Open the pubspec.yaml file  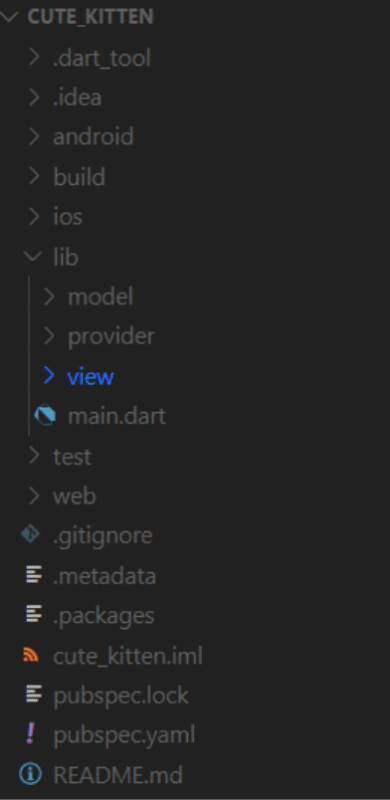tap(124, 735)
